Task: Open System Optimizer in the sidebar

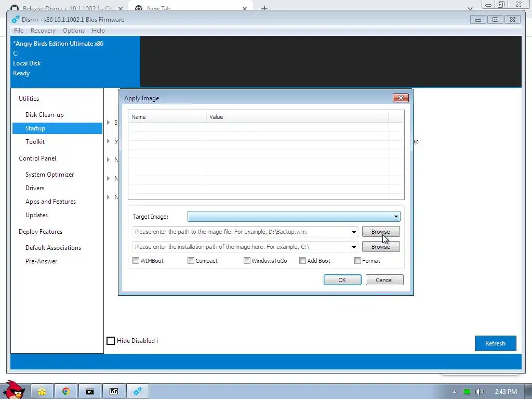Action: tap(49, 175)
